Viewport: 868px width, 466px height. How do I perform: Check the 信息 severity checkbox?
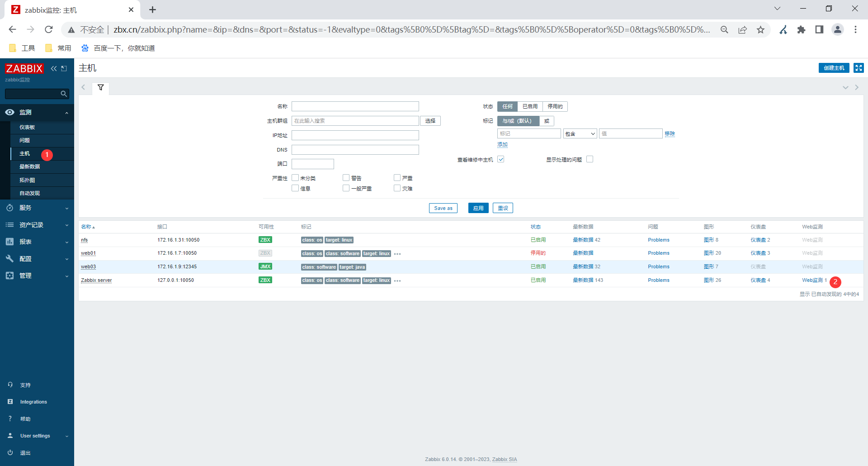pos(295,188)
